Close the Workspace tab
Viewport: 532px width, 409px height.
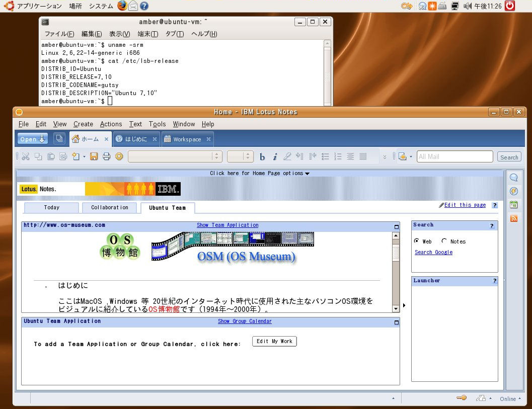coord(208,139)
